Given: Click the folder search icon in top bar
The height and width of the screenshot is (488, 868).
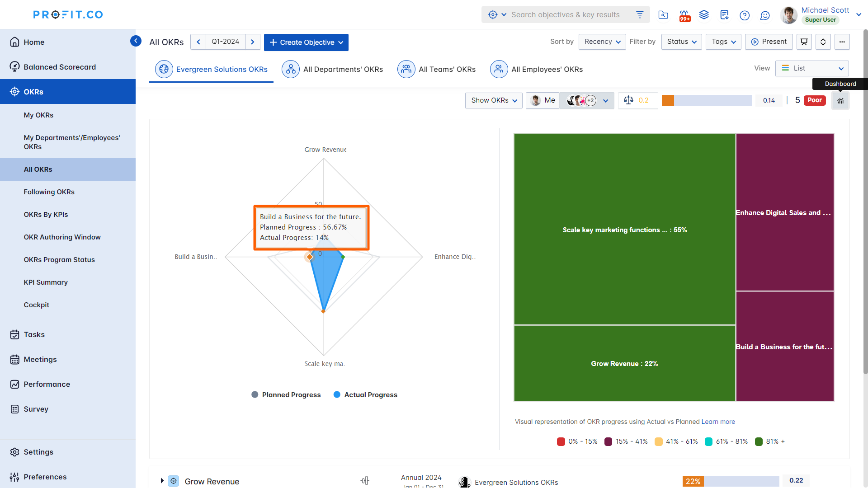Looking at the screenshot, I should [663, 15].
